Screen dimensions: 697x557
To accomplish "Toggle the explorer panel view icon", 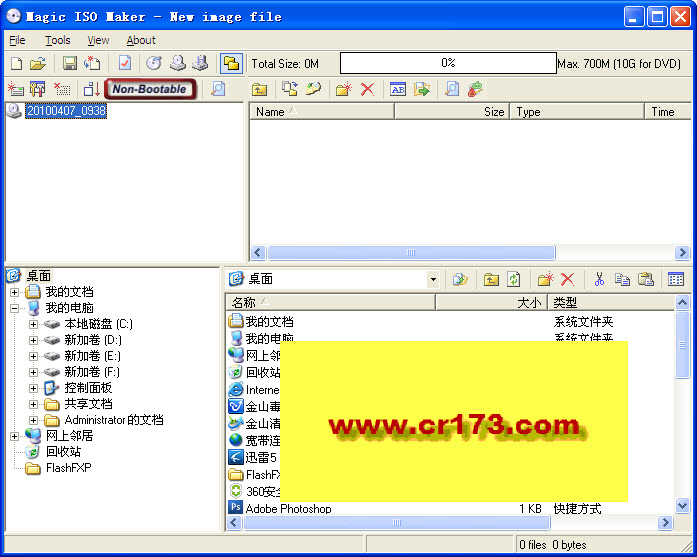I will (231, 64).
